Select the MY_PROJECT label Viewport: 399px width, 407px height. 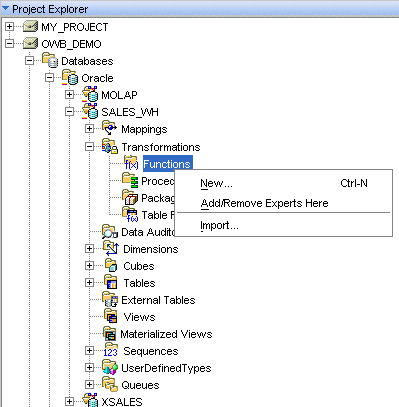click(75, 27)
